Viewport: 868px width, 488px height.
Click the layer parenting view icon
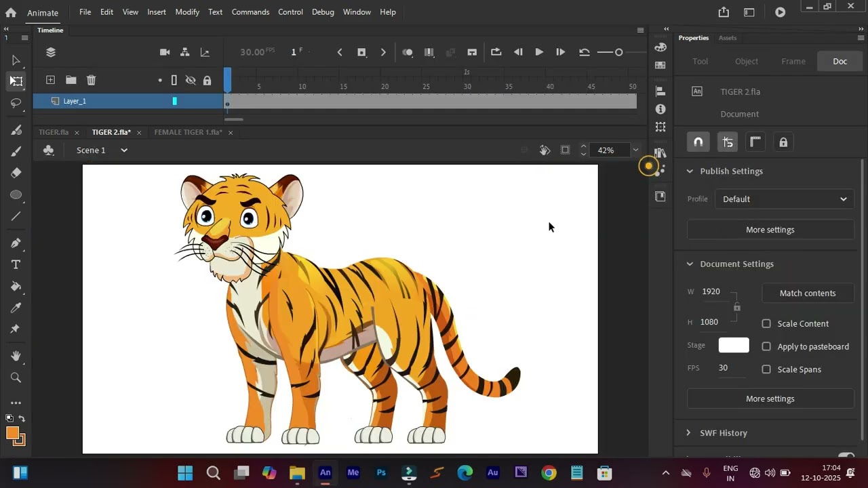(x=184, y=52)
